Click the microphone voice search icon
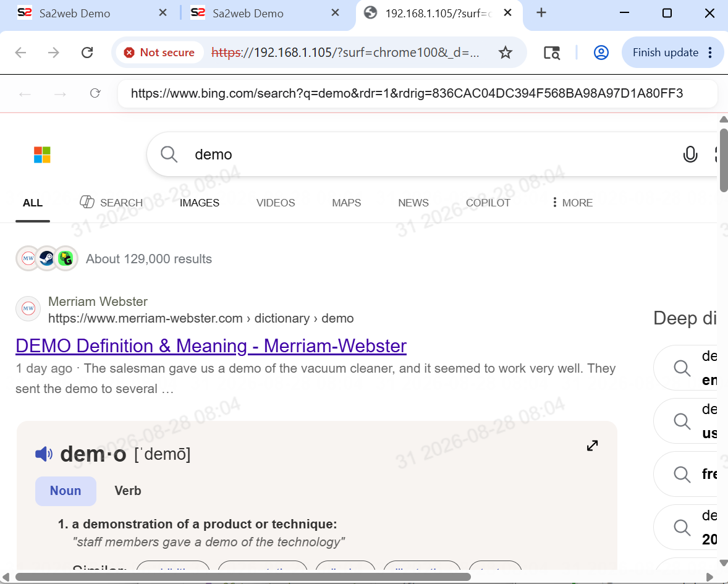Image resolution: width=728 pixels, height=584 pixels. point(690,154)
